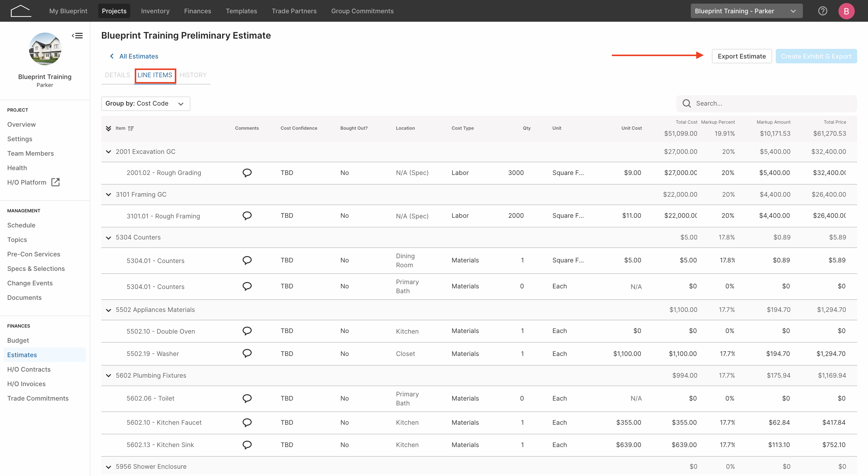This screenshot has width=868, height=476.
Task: Open Pre-Con Services in the sidebar
Action: (x=34, y=254)
